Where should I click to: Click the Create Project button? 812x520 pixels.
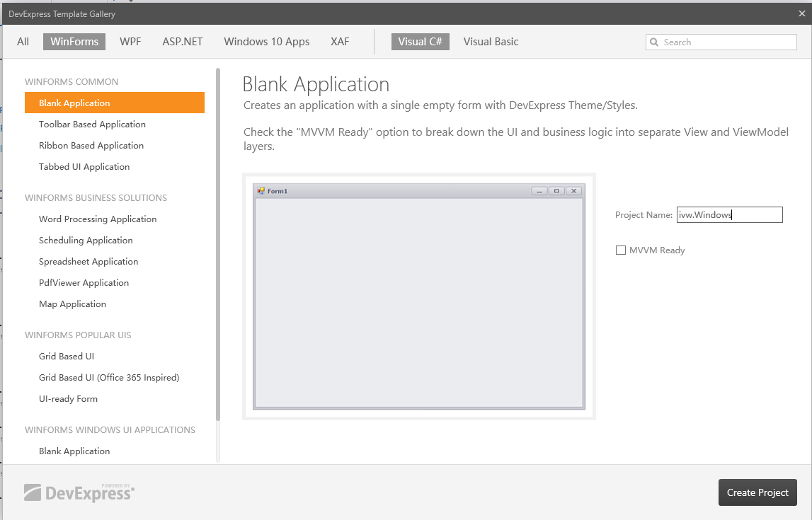pyautogui.click(x=757, y=492)
